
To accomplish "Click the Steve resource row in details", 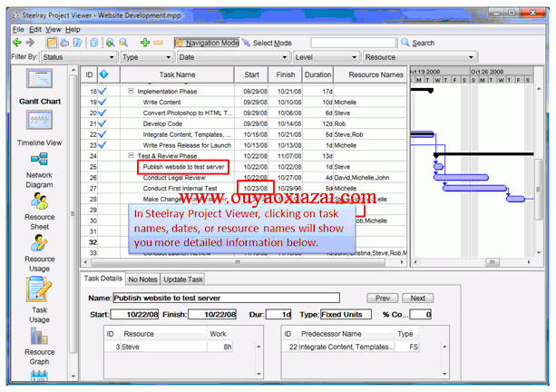I will [x=169, y=347].
